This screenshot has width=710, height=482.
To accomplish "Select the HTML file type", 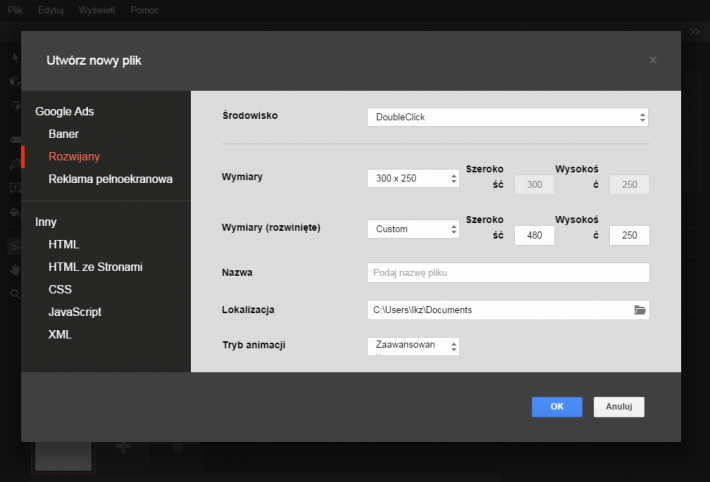I will tap(64, 245).
